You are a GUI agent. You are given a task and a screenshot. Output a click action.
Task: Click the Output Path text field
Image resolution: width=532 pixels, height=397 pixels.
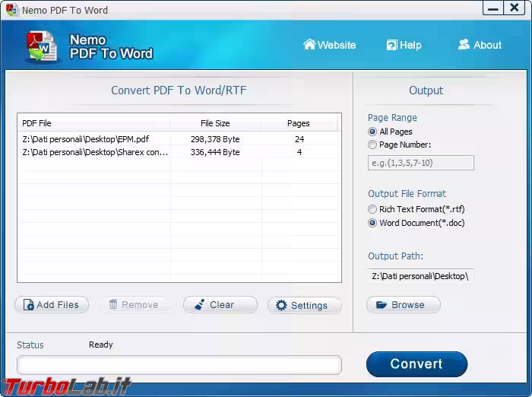pos(420,276)
